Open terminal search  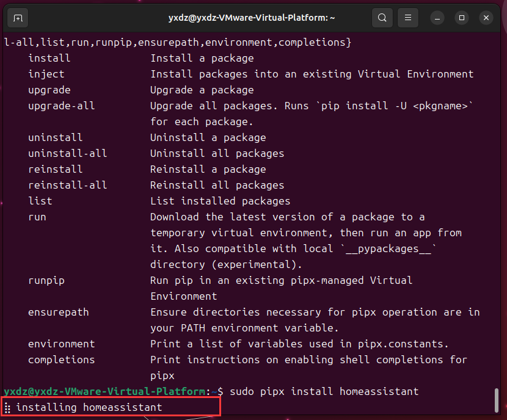coord(382,18)
